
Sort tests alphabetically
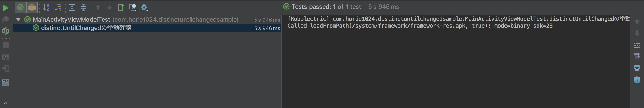click(x=46, y=7)
